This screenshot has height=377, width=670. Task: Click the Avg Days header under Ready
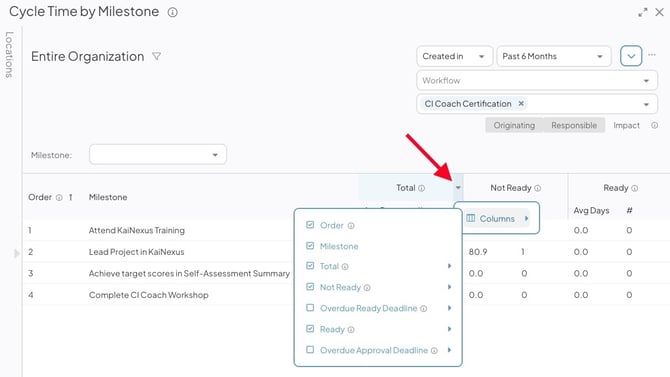point(591,210)
